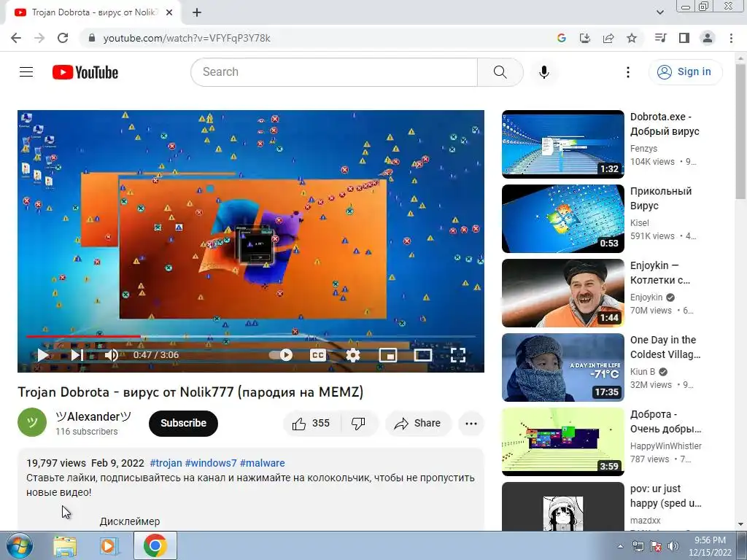Toggle Chrome side panel

click(x=684, y=38)
